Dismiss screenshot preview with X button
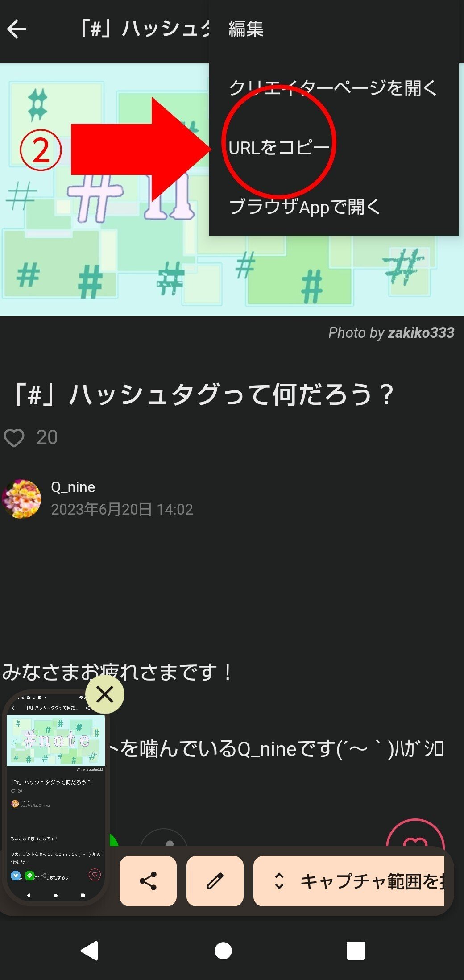 click(x=105, y=694)
